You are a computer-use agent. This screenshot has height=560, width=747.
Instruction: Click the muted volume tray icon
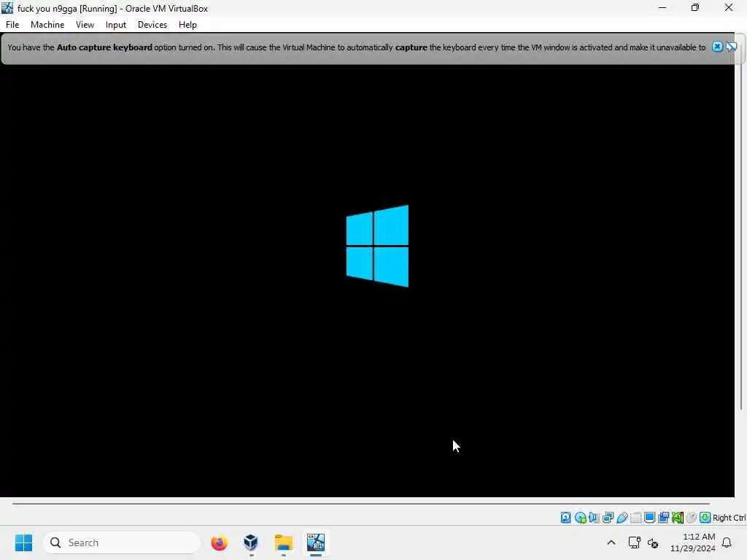(653, 542)
